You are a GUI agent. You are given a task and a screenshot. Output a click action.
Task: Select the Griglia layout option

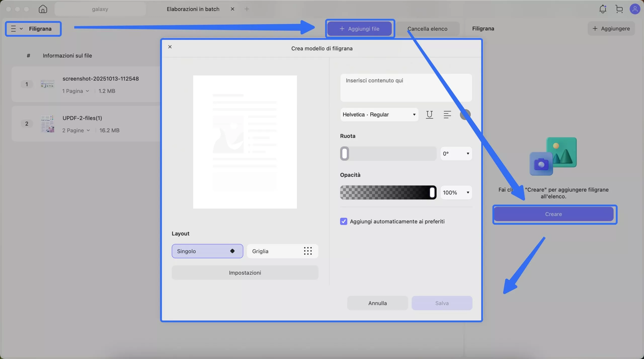(x=282, y=251)
